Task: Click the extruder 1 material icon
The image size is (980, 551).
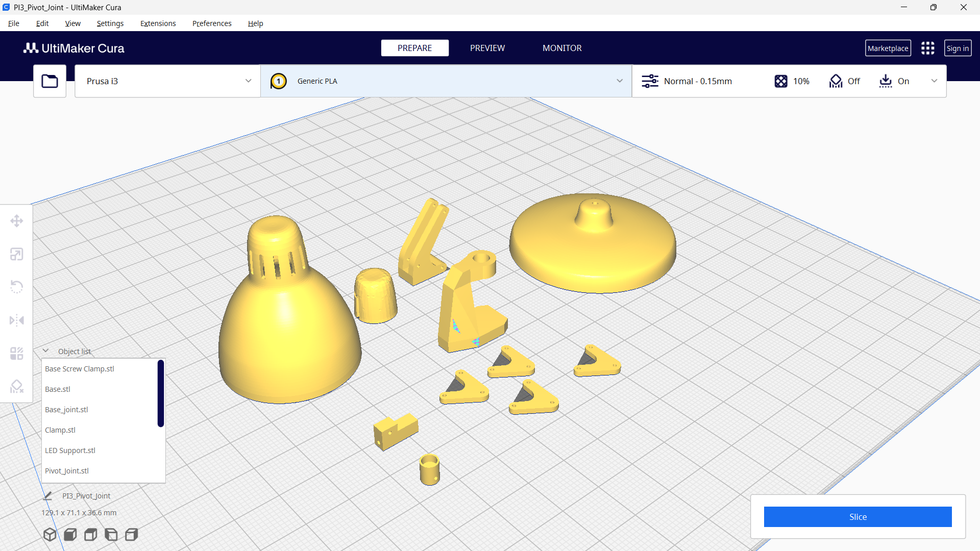Action: tap(278, 81)
